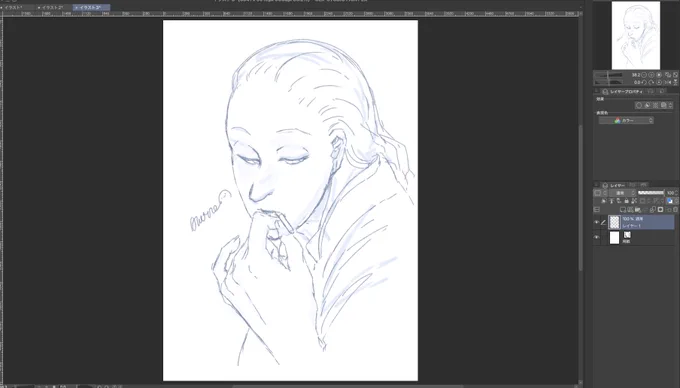Select the イラスト3 document tab
680x388 pixels.
click(x=92, y=7)
